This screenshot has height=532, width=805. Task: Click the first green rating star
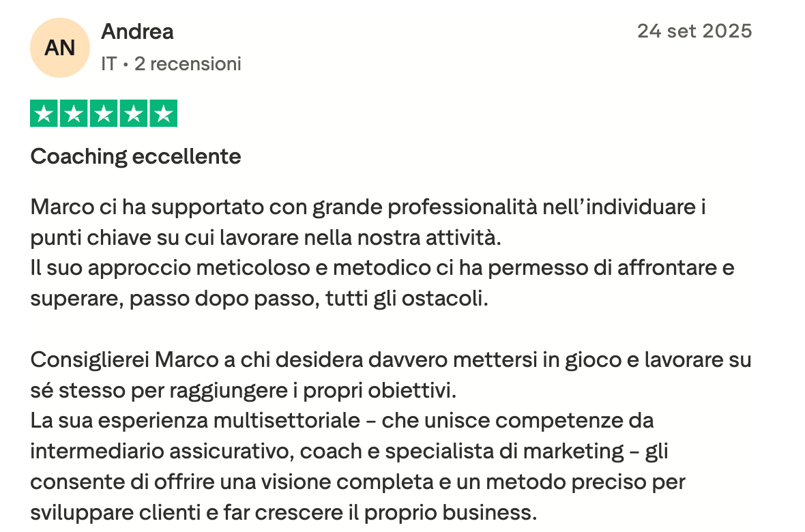pyautogui.click(x=44, y=113)
